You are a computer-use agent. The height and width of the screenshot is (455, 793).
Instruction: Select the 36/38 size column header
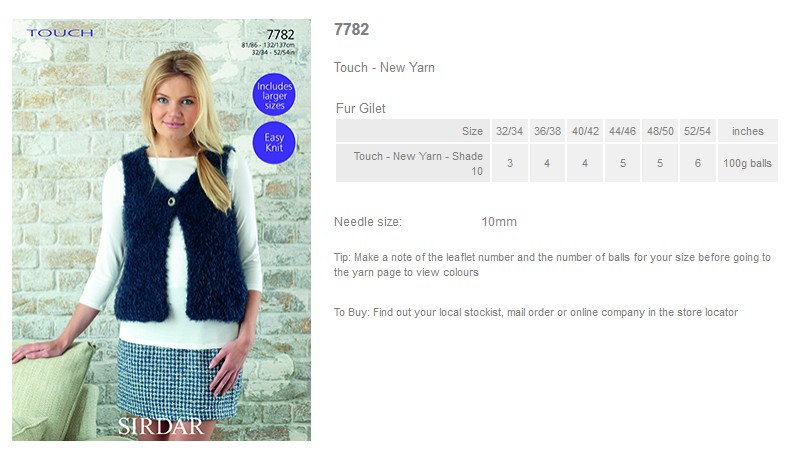click(547, 131)
